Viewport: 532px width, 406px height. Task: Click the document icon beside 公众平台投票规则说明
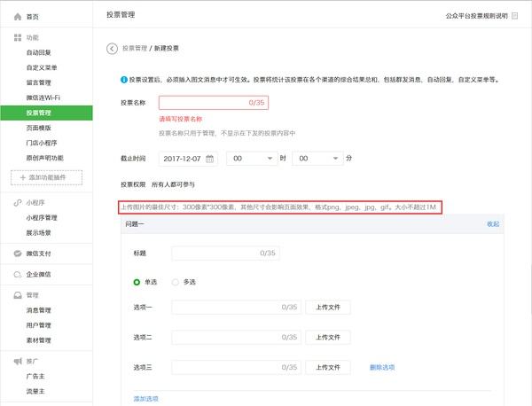coord(514,16)
